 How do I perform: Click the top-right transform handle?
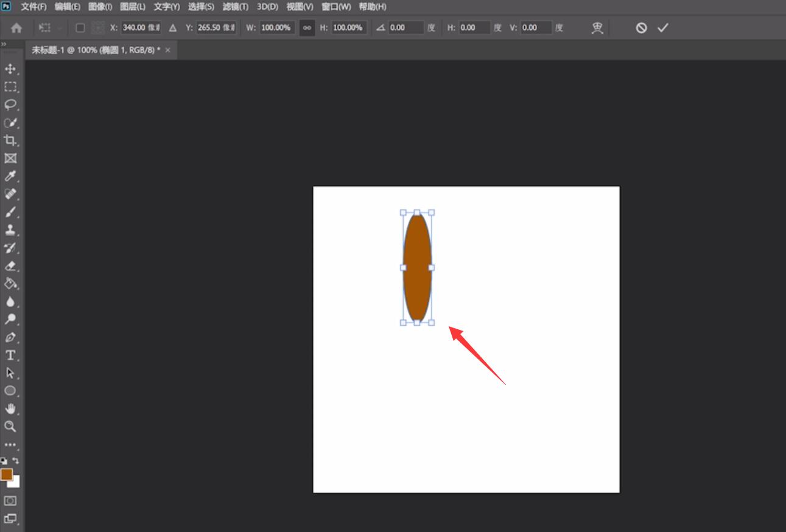pos(431,212)
